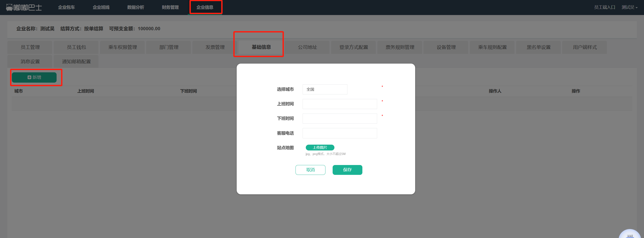
Task: Click the 上班时间 input field
Action: point(340,104)
